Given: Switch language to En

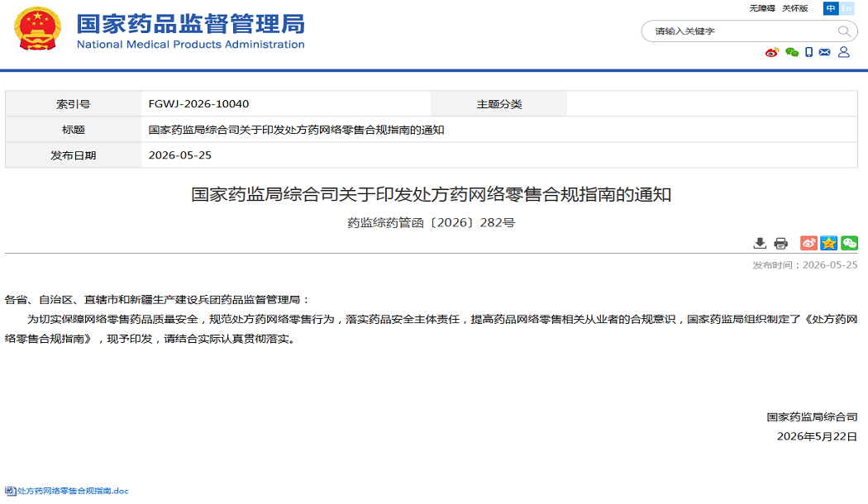Looking at the screenshot, I should point(847,8).
